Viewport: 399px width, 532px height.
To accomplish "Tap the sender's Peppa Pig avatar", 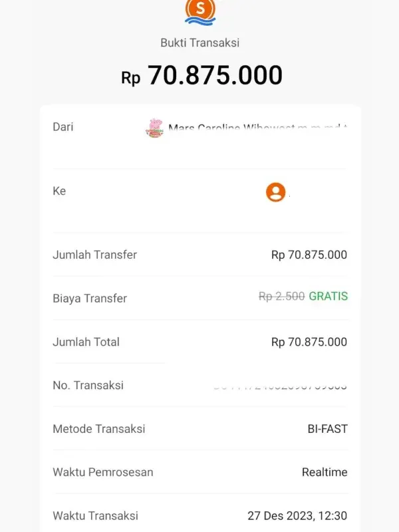I will 155,128.
